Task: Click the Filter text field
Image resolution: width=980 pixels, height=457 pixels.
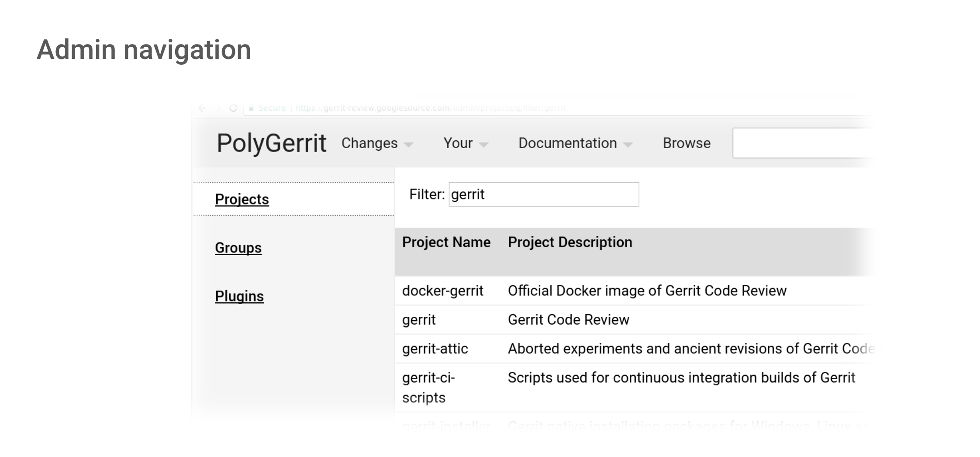Action: [543, 194]
